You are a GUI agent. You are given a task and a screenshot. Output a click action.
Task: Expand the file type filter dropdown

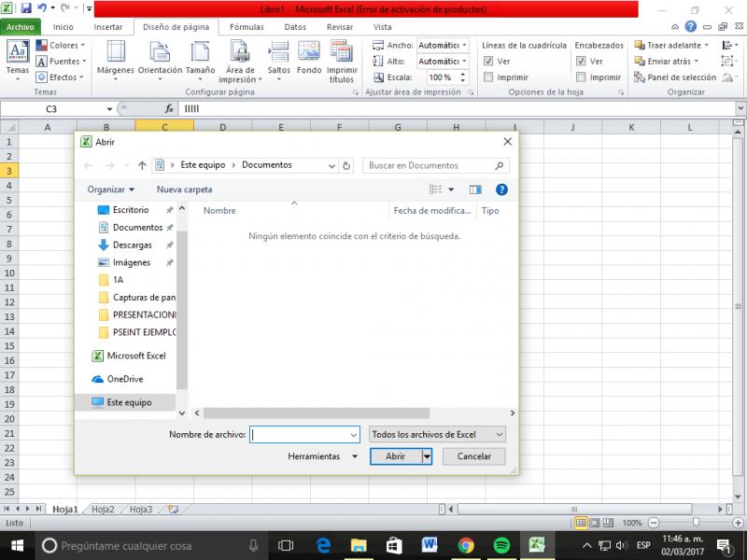(x=437, y=434)
